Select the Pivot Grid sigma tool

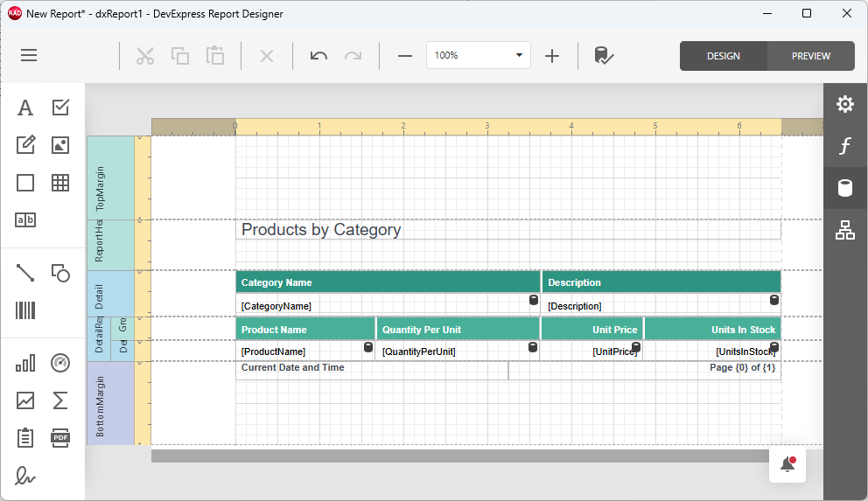pyautogui.click(x=60, y=400)
